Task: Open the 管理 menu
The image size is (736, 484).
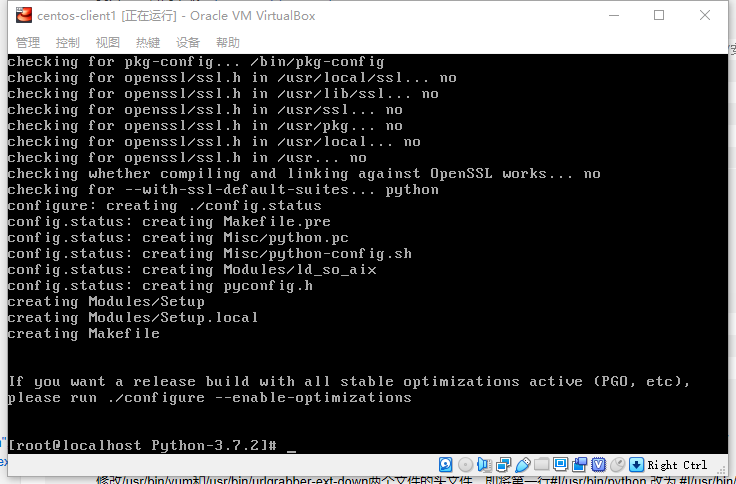Action: (28, 43)
